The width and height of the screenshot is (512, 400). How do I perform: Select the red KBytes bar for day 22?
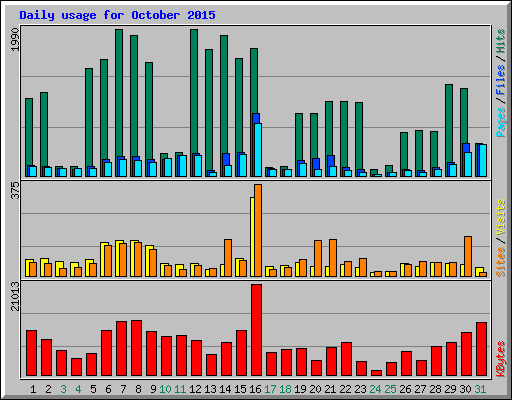click(x=346, y=359)
